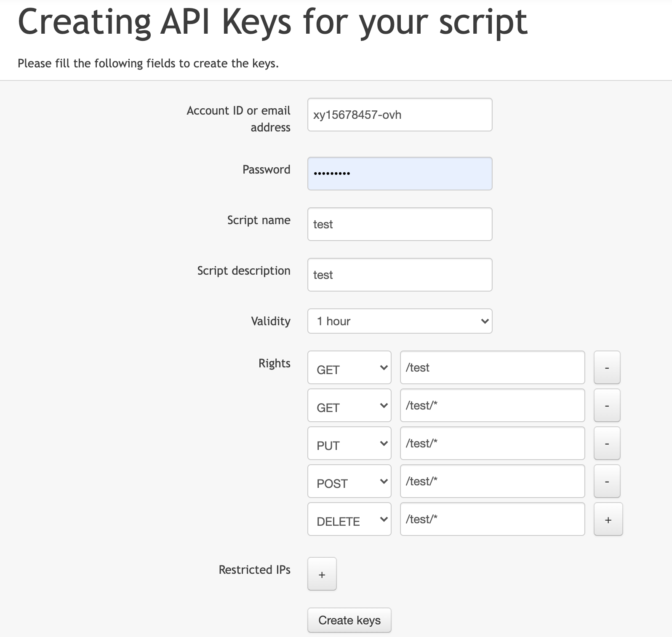Select the Script name field
Viewport: 672px width, 637px height.
(x=400, y=224)
